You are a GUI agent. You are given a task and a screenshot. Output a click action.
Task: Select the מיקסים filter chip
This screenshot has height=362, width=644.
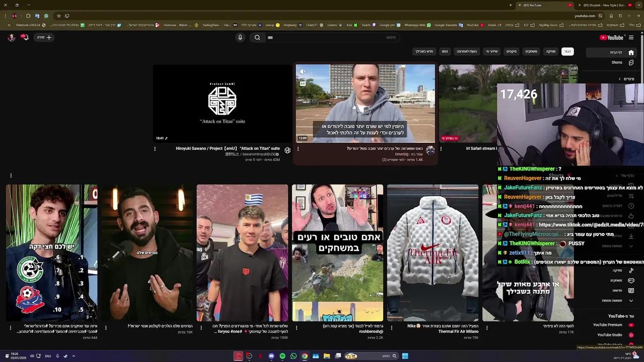click(511, 51)
